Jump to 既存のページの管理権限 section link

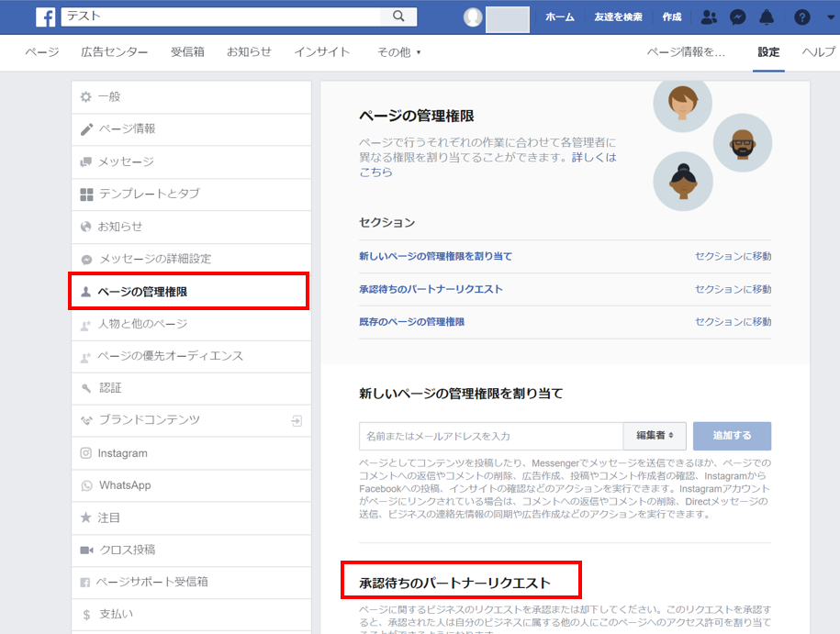coord(411,322)
